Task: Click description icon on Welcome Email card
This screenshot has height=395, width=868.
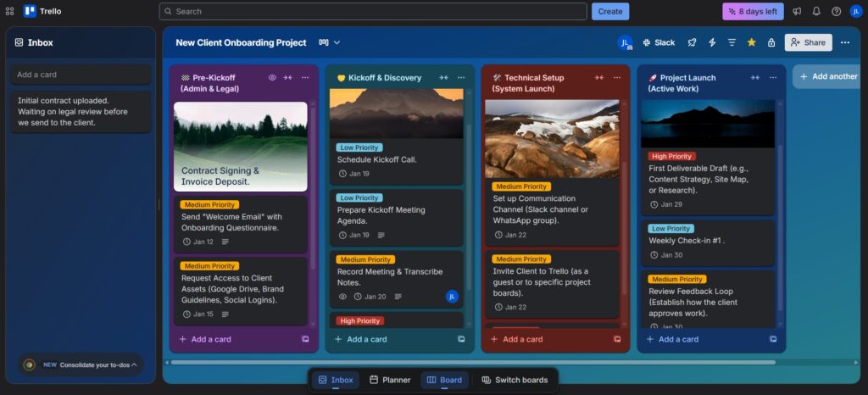Action: (x=225, y=242)
